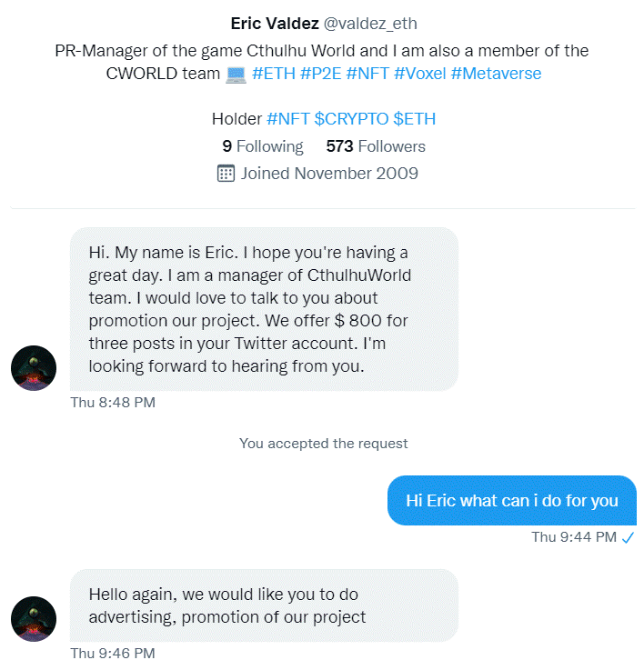Screen dimensions: 644x670
Task: Click the blue read checkmark after 9:44 PM
Action: (x=628, y=537)
